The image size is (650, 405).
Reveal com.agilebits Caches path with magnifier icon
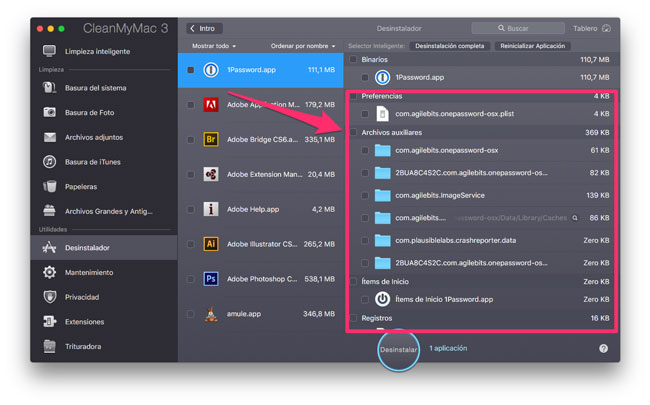coord(575,218)
